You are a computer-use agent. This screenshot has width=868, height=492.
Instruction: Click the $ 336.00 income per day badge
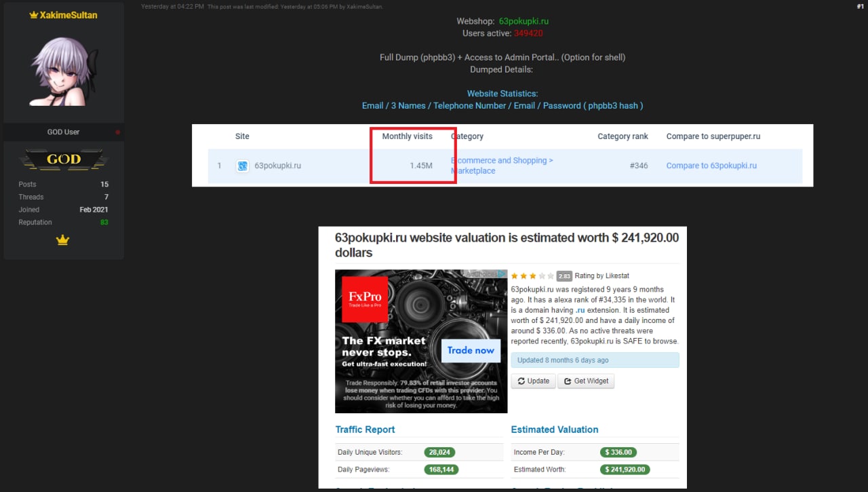point(618,452)
